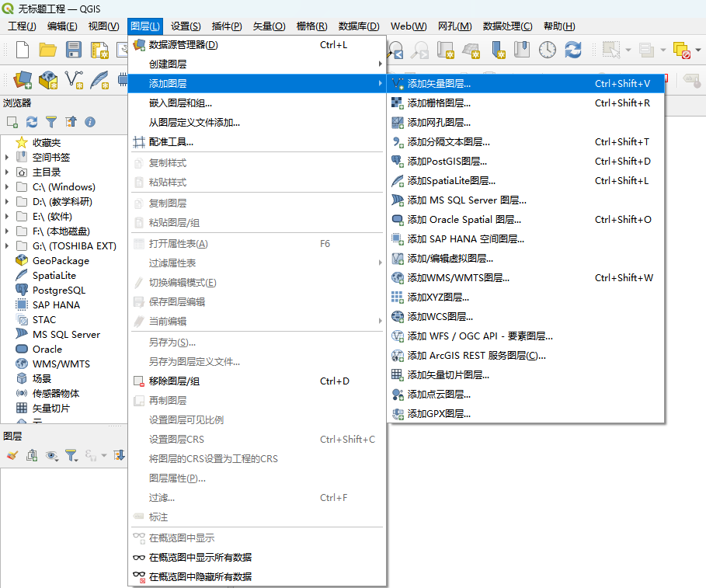Click the New SpatiaLite Layer feather icon
706x588 pixels.
99,80
